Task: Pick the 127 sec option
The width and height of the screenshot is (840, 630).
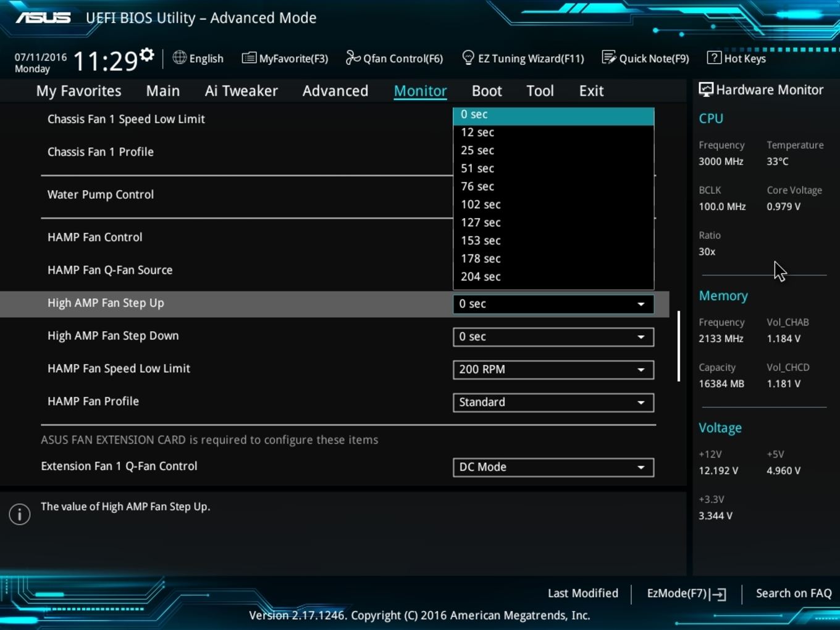Action: tap(553, 222)
